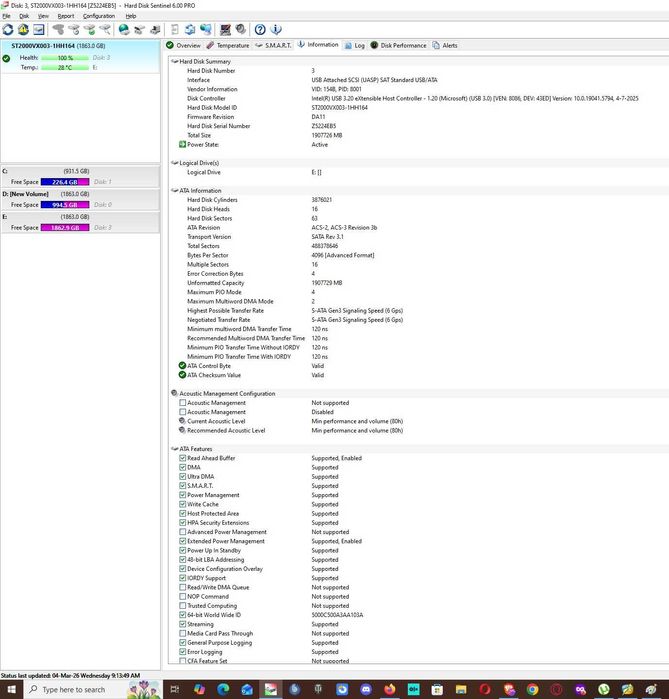Screen dimensions: 669x699
Task: Open Microsoft Edge from taskbar
Action: pyautogui.click(x=223, y=690)
